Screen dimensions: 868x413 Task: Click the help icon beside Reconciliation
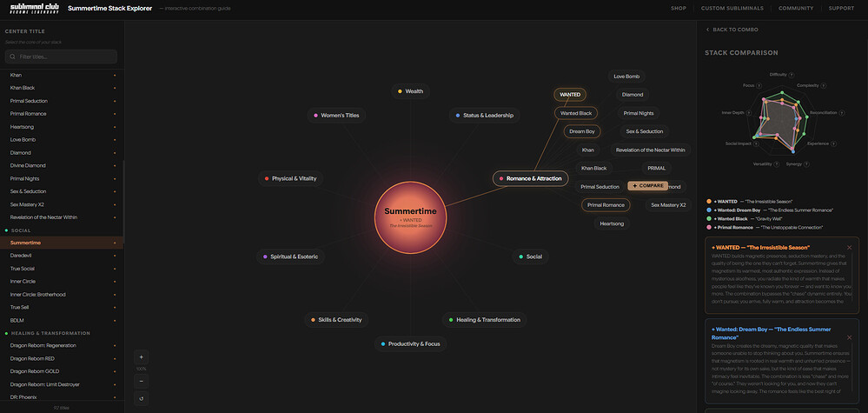[x=842, y=113]
